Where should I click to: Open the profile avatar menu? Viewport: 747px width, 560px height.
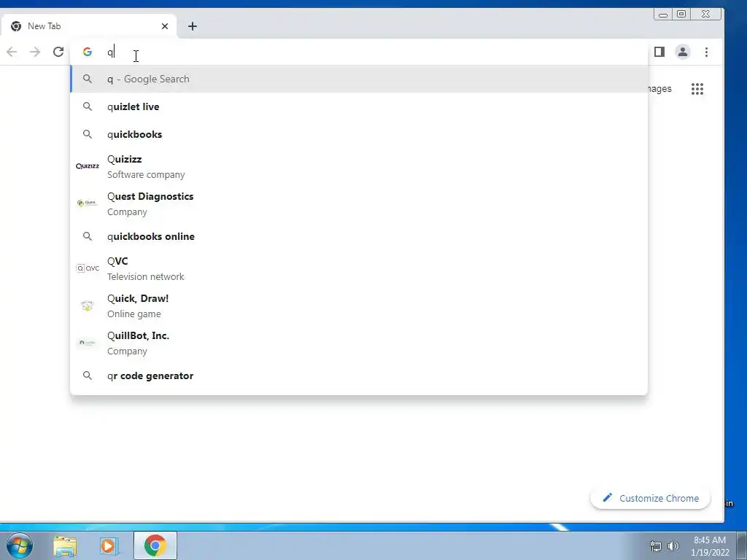coord(683,52)
